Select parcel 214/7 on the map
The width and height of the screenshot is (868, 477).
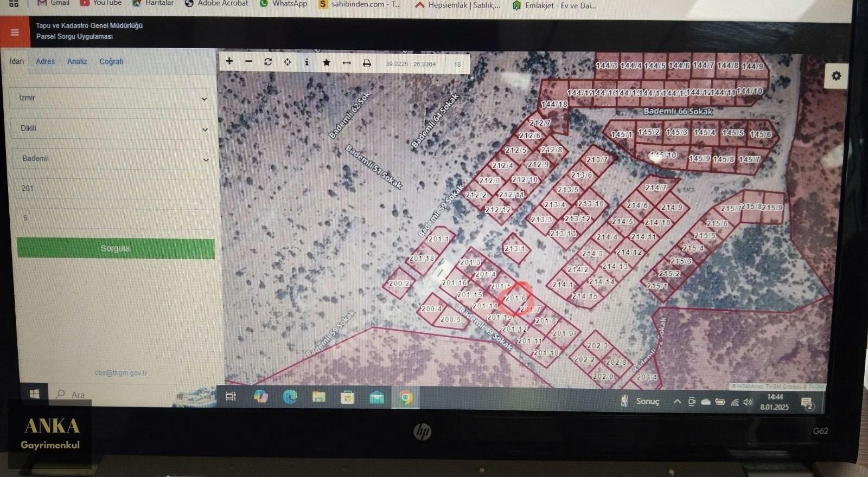[x=655, y=188]
